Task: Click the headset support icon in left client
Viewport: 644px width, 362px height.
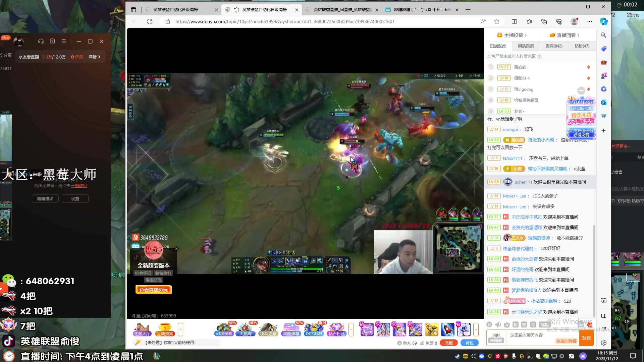Action: pos(41,41)
